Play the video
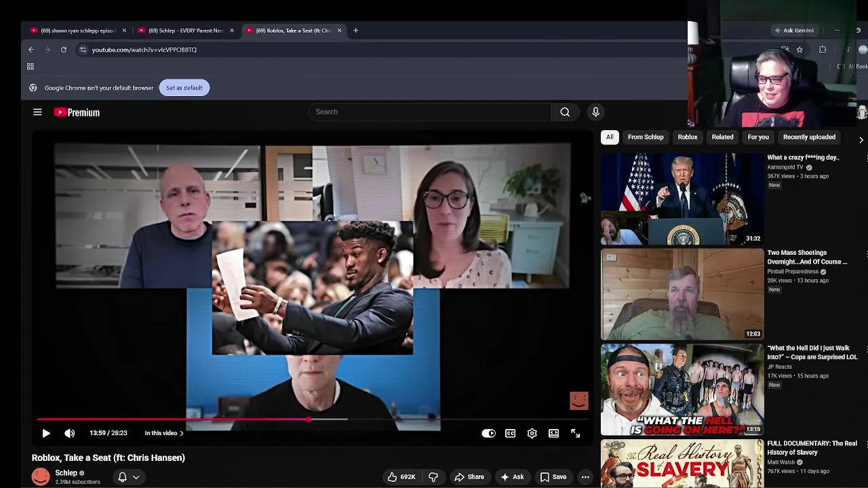The height and width of the screenshot is (488, 868). point(46,433)
